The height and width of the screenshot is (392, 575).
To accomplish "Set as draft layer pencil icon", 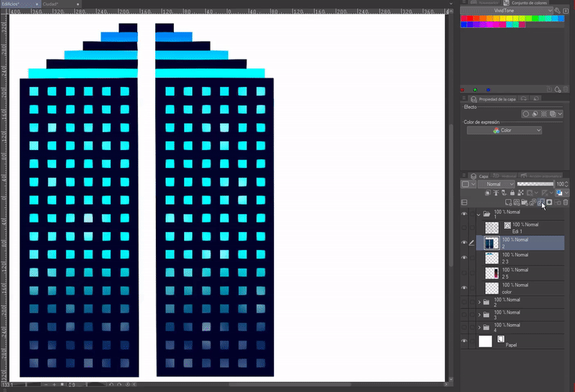I will (505, 192).
